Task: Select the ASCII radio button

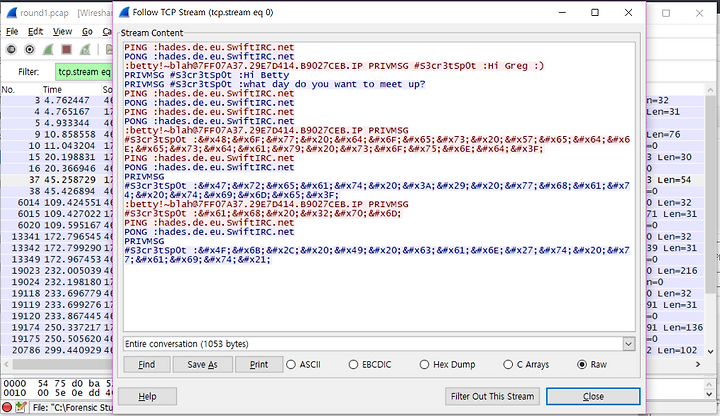Action: pos(291,364)
